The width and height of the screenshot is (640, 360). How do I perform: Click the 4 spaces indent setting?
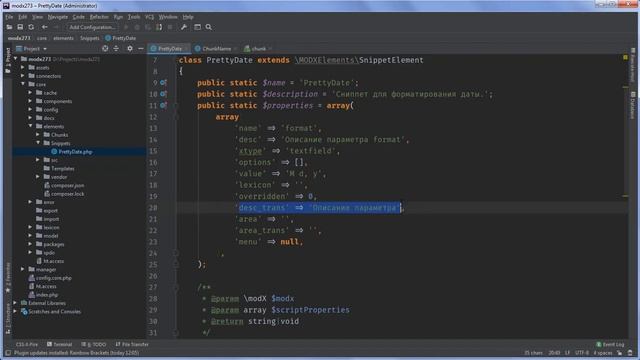pyautogui.click(x=603, y=353)
